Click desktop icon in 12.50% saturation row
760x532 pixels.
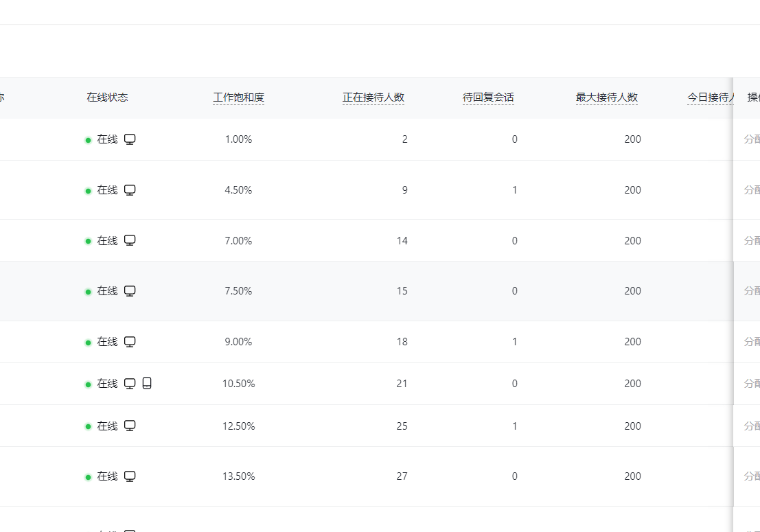[130, 426]
